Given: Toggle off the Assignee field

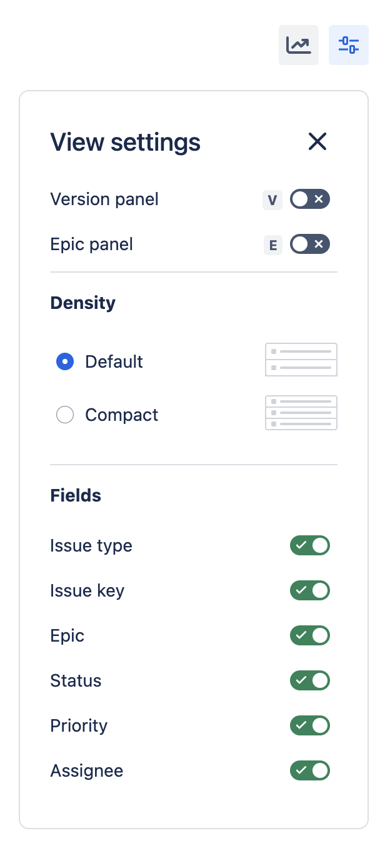Looking at the screenshot, I should click(310, 770).
